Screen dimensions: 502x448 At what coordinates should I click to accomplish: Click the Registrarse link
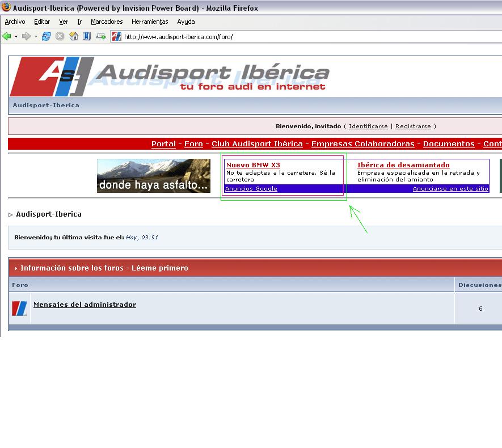coord(413,126)
